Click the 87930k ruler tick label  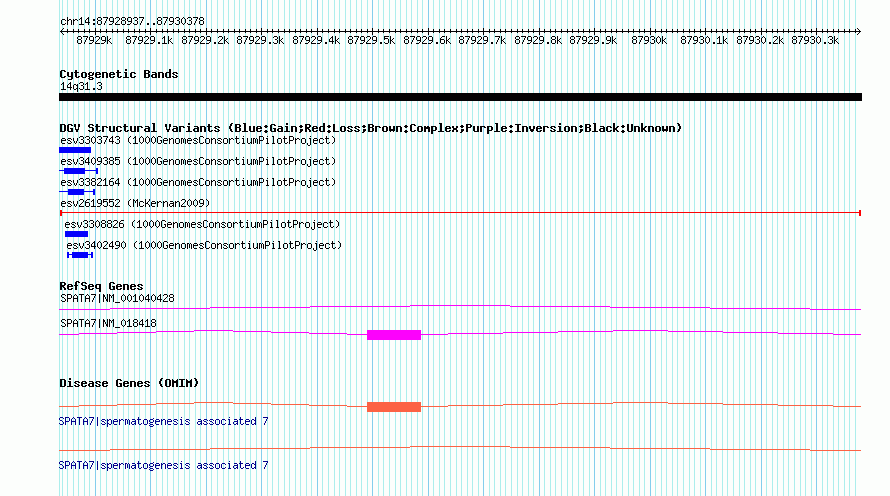[649, 40]
